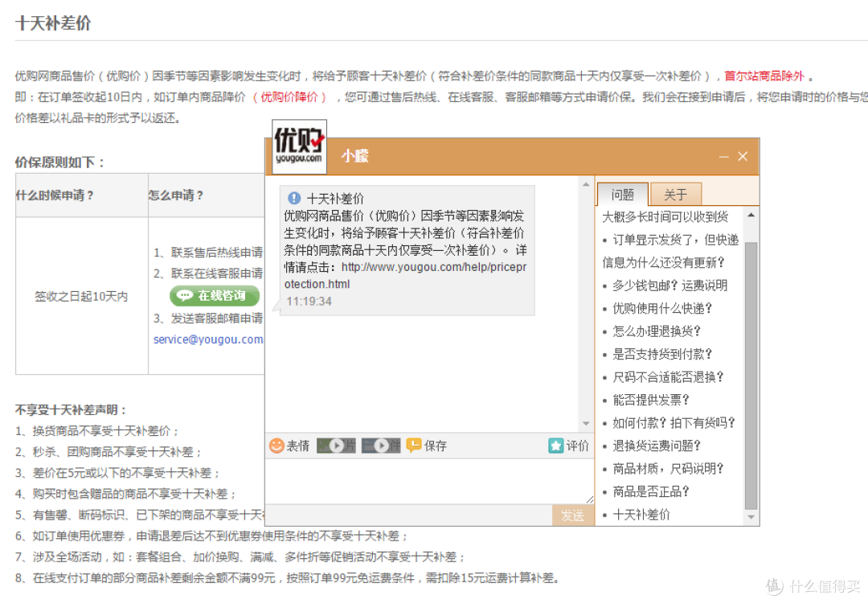Screen dimensions: 868x604
Task: Select question 订单显示发货了，但快递信息为什么还没有更新
Action: click(x=670, y=251)
